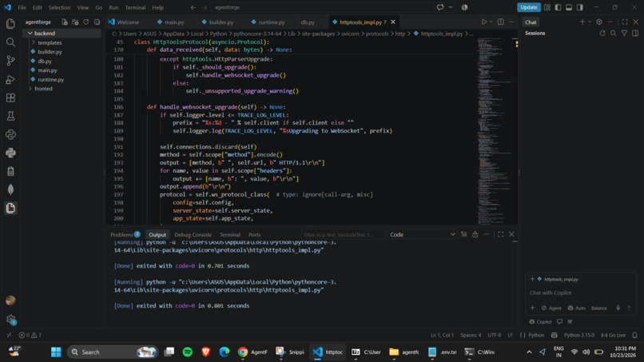Run the Python file with play button
The width and height of the screenshot is (644, 362).
click(484, 22)
